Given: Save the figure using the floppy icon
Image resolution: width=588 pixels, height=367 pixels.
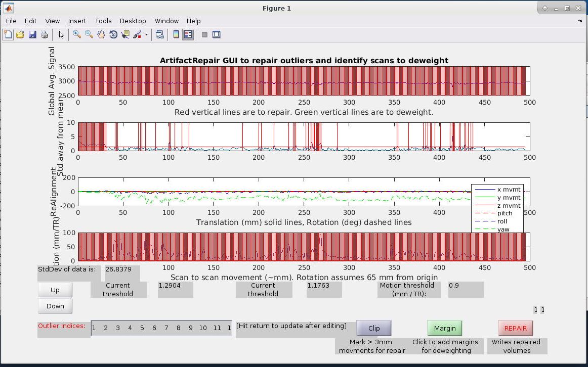Looking at the screenshot, I should pyautogui.click(x=32, y=35).
